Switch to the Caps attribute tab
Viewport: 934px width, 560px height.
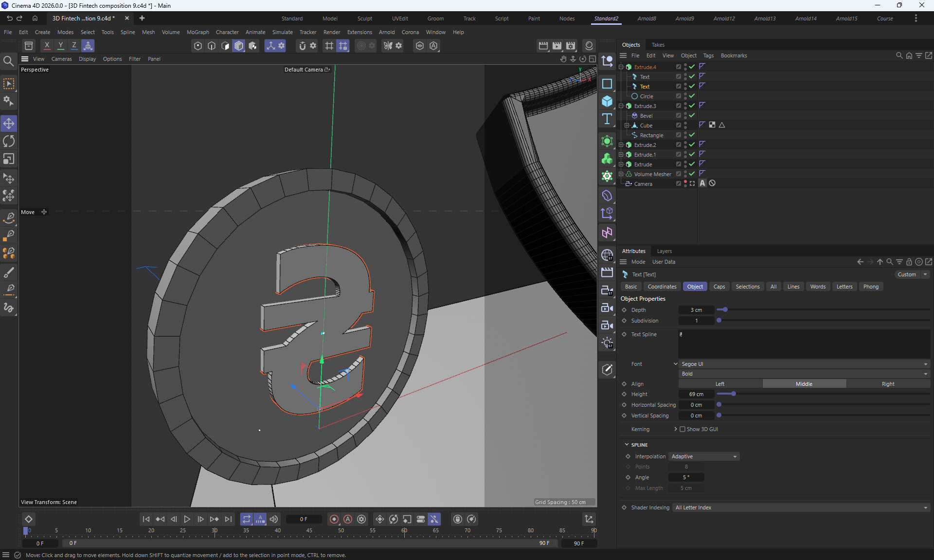tap(719, 287)
